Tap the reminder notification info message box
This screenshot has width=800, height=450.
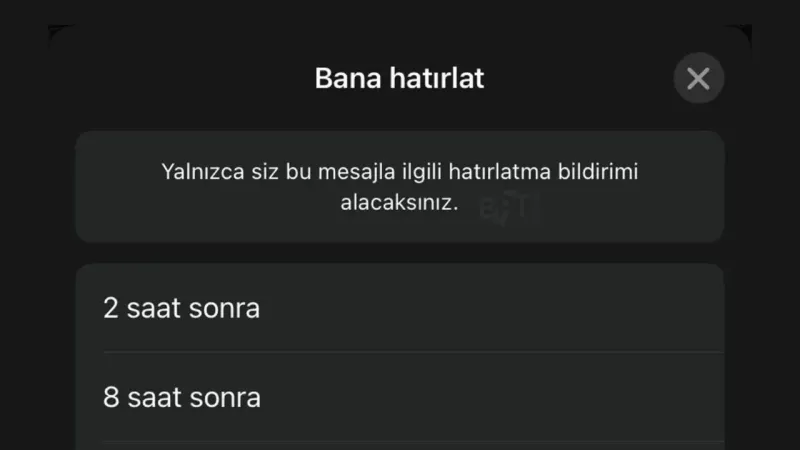point(400,187)
